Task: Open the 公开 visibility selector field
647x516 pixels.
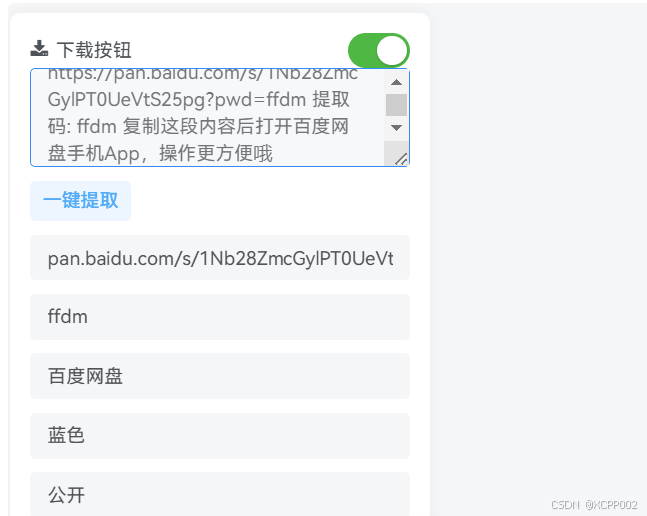Action: (220, 494)
